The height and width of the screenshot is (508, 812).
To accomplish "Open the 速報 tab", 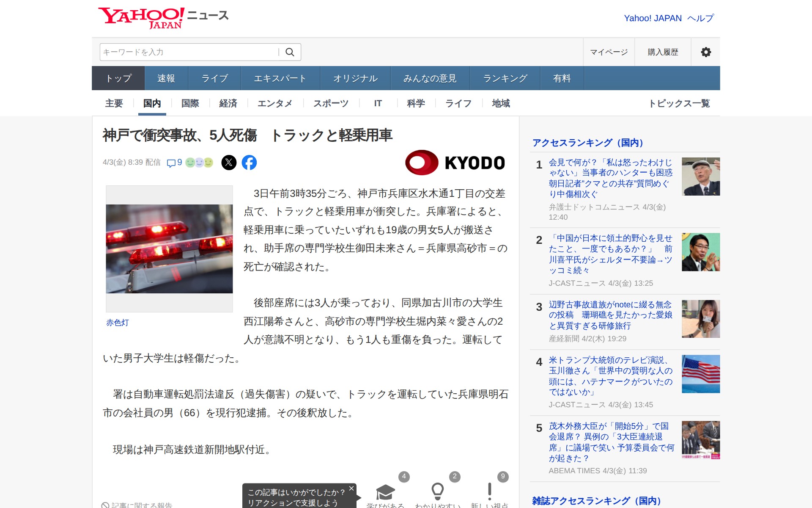I will 166,78.
